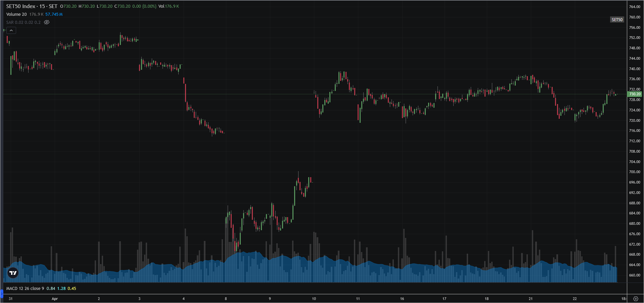Click the 700.00 price scale label
Viewport: 644px width, 303px height.
point(635,172)
